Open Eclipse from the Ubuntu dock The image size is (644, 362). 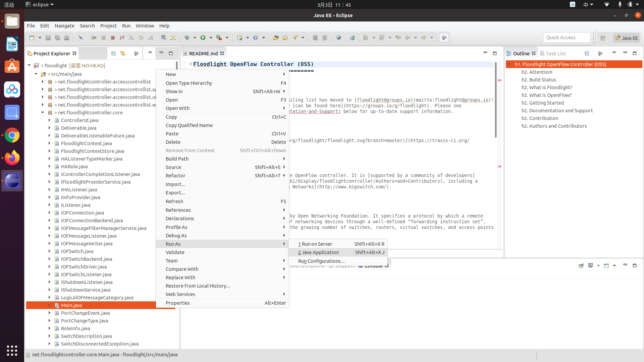[x=12, y=181]
